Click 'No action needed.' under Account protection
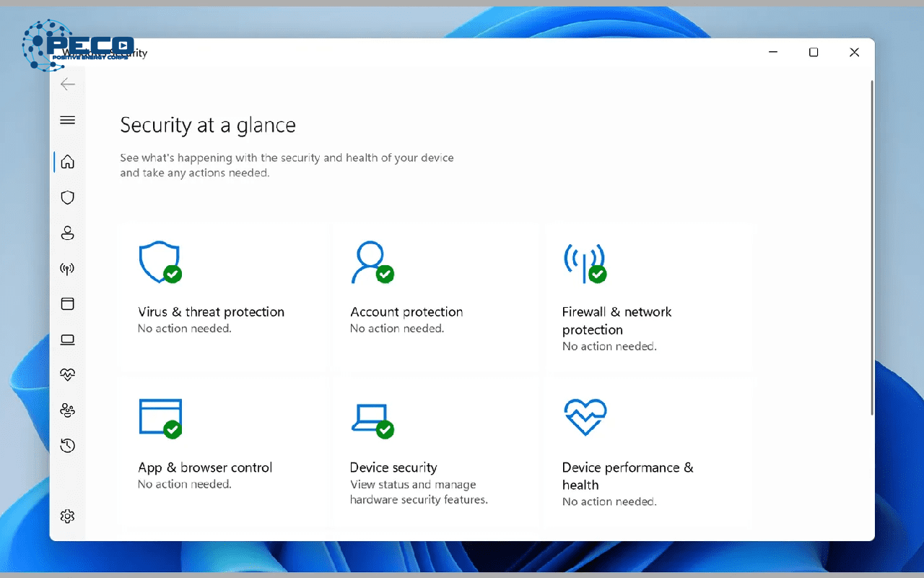924x578 pixels. pyautogui.click(x=397, y=329)
